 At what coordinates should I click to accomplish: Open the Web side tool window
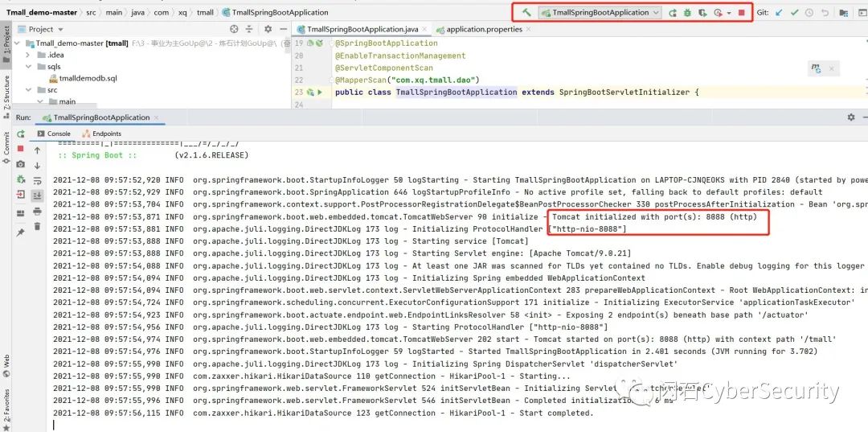pos(6,365)
